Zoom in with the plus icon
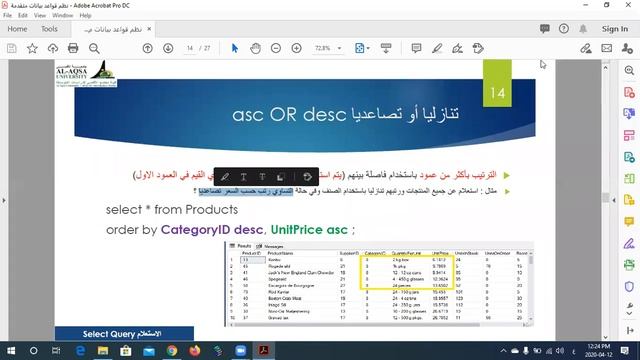This screenshot has height=360, width=640. tap(297, 49)
